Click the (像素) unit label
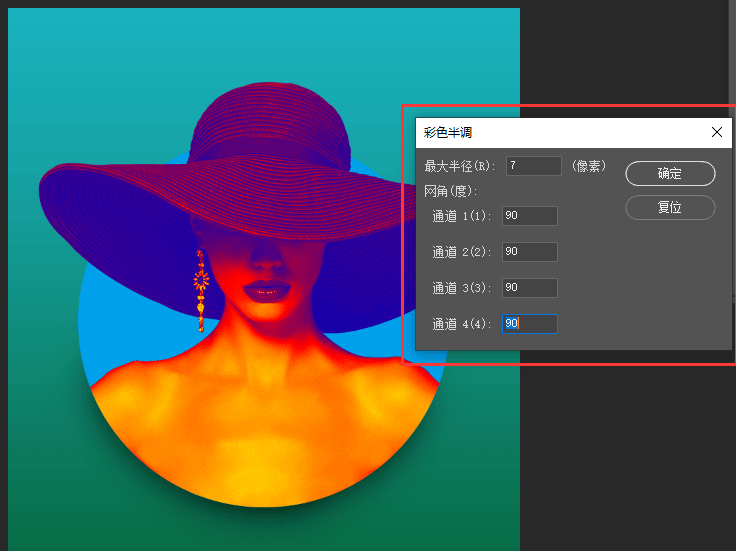The image size is (736, 551). pos(589,166)
